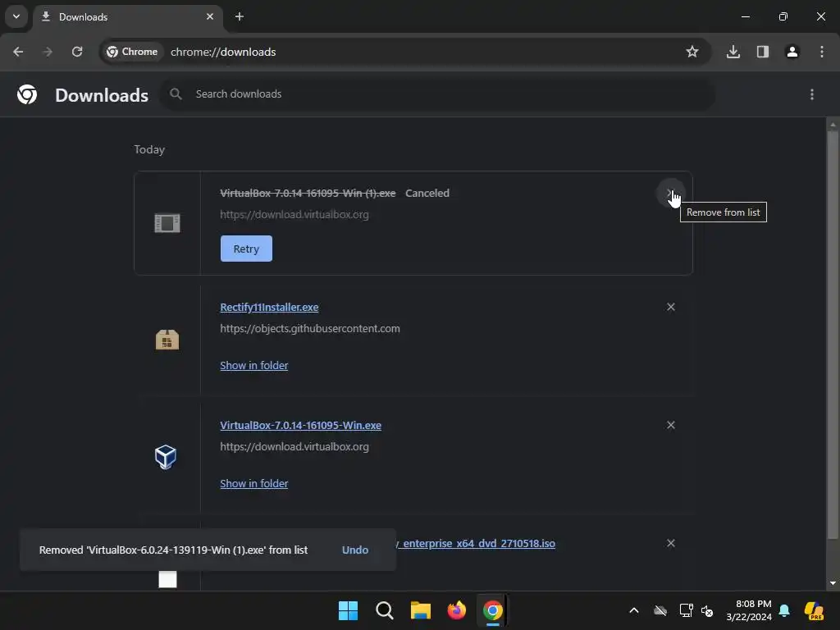This screenshot has width=840, height=630.
Task: Open notifications bell in taskbar
Action: pos(784,610)
